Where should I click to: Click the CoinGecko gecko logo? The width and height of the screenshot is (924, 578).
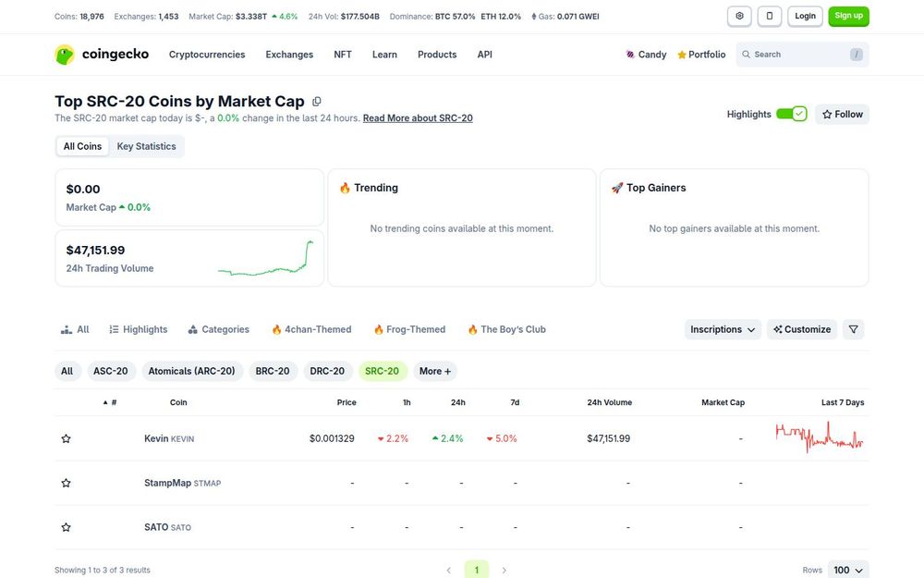pyautogui.click(x=65, y=55)
